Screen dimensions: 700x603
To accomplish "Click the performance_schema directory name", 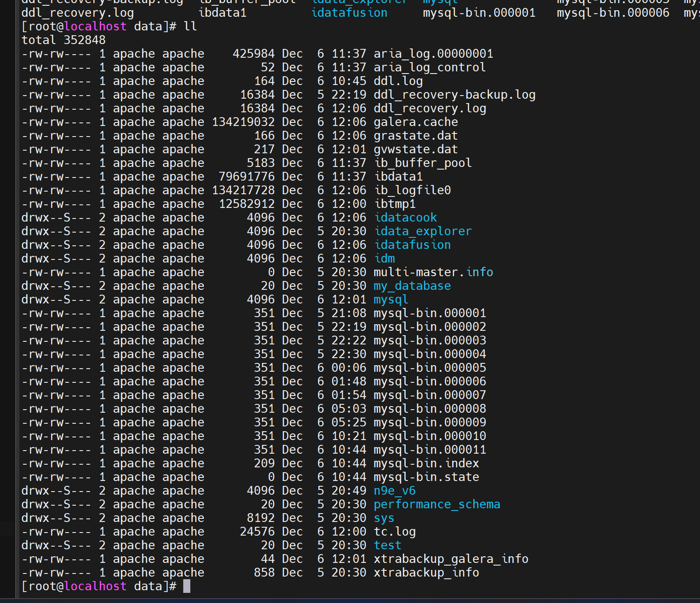I will coord(437,504).
